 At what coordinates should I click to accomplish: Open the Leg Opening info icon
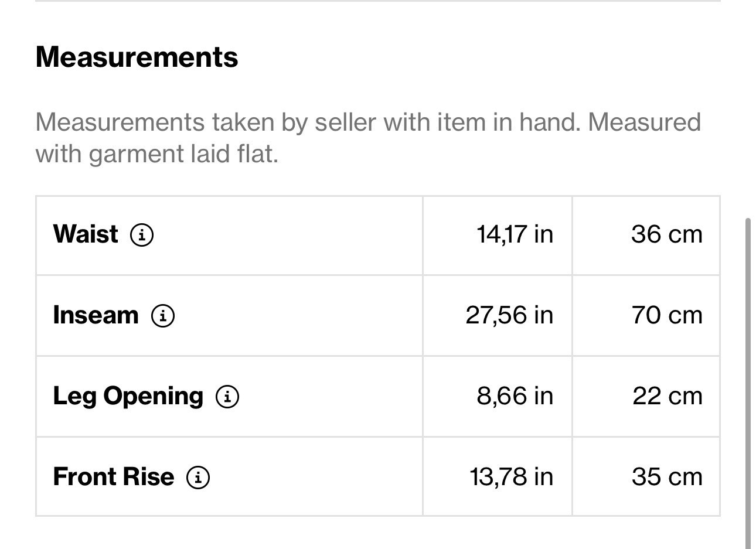tap(227, 397)
